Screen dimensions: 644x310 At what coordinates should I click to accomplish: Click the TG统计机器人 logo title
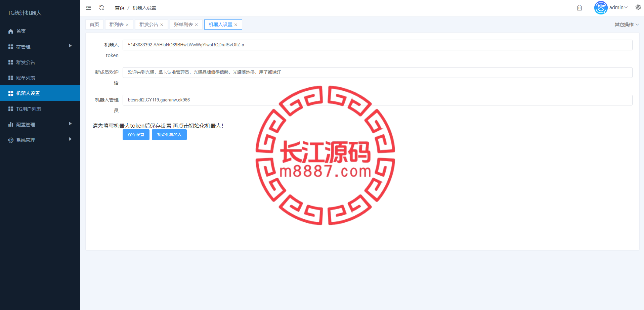pos(25,13)
